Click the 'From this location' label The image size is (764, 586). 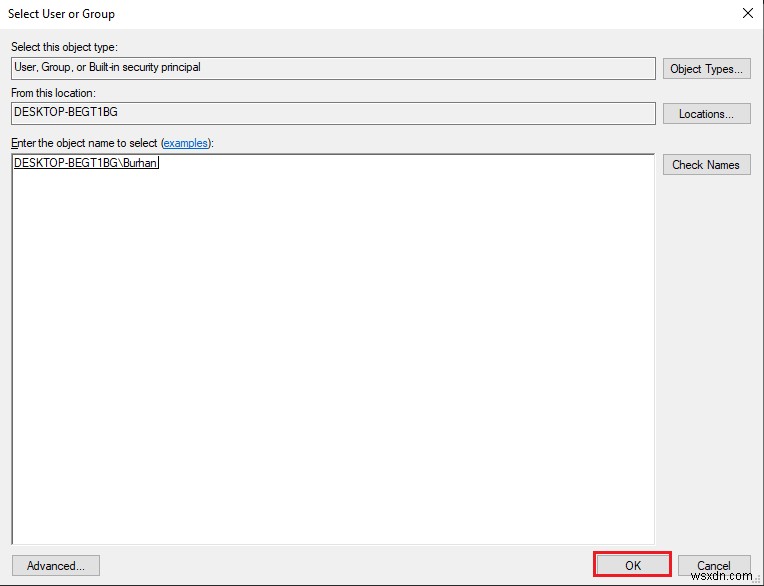(54, 93)
